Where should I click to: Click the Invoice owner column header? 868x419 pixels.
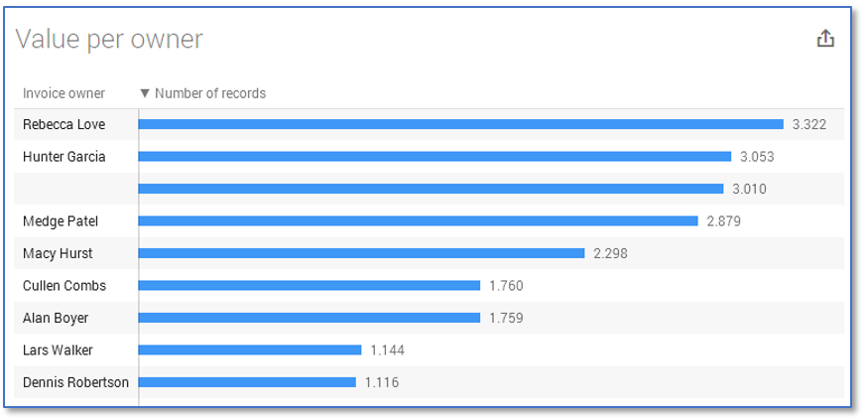63,93
